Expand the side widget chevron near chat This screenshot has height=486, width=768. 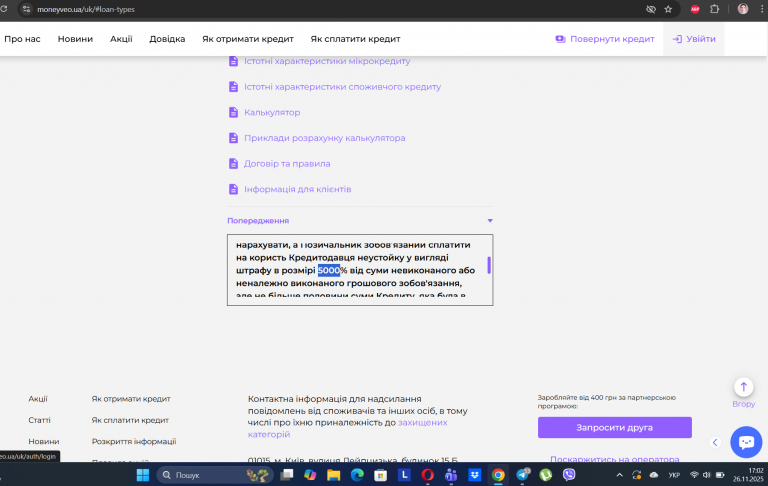coord(715,442)
